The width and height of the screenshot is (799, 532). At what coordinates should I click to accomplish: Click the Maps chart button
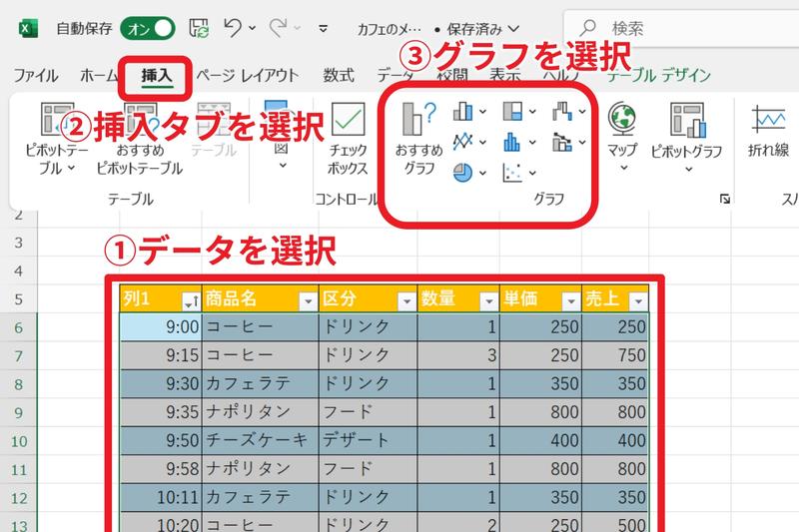[622, 137]
